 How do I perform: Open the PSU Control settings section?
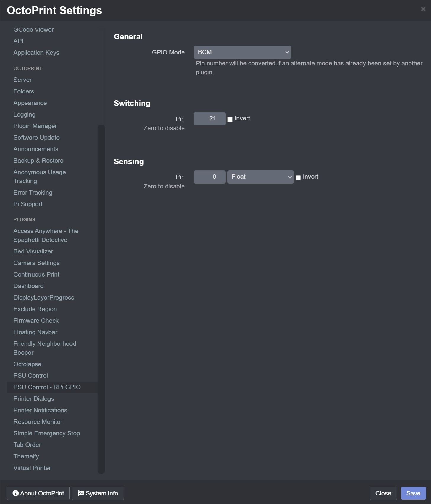[x=30, y=376]
